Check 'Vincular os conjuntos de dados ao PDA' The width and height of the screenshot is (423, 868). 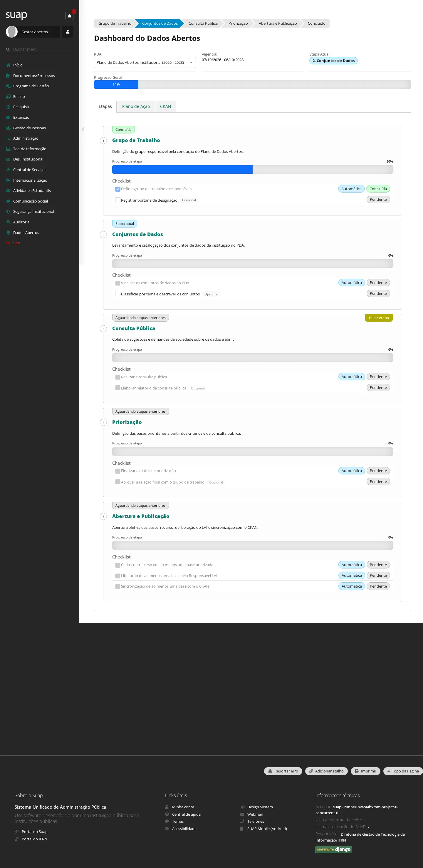click(x=117, y=283)
